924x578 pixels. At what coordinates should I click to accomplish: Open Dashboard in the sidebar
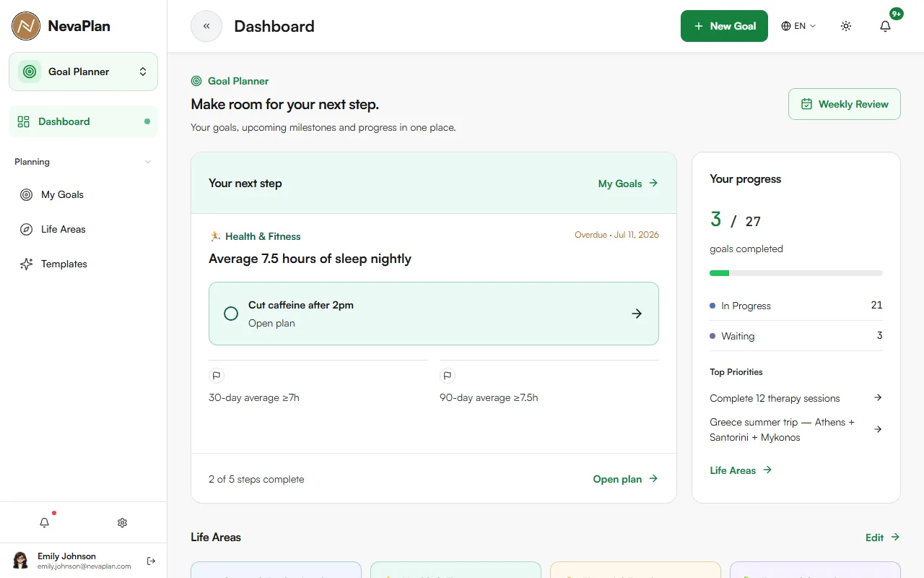click(x=83, y=121)
